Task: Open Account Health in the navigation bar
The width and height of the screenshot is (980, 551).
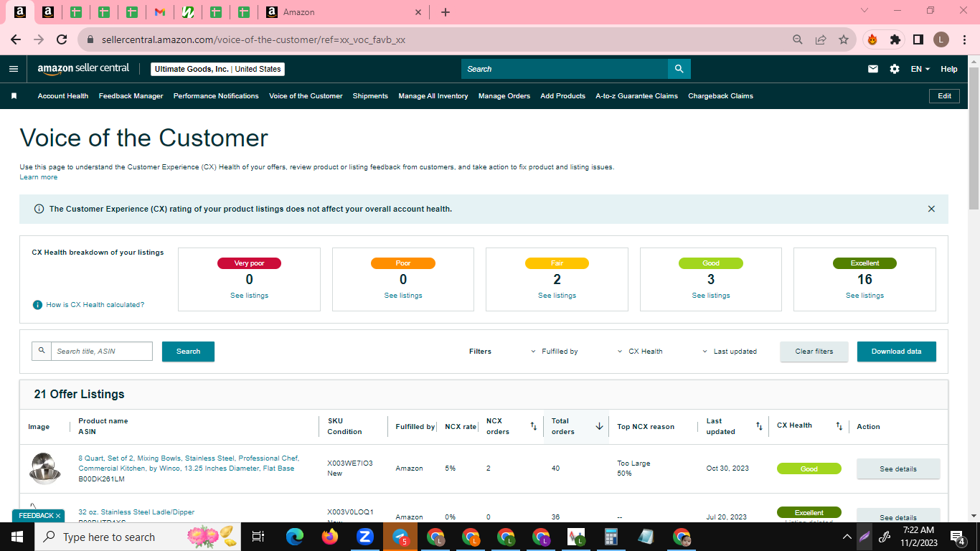Action: pyautogui.click(x=63, y=96)
